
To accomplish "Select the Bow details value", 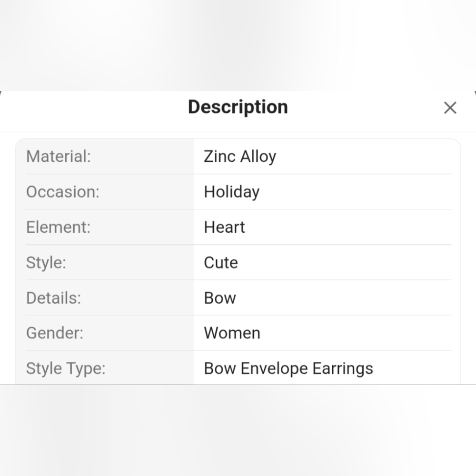I will pos(220,298).
